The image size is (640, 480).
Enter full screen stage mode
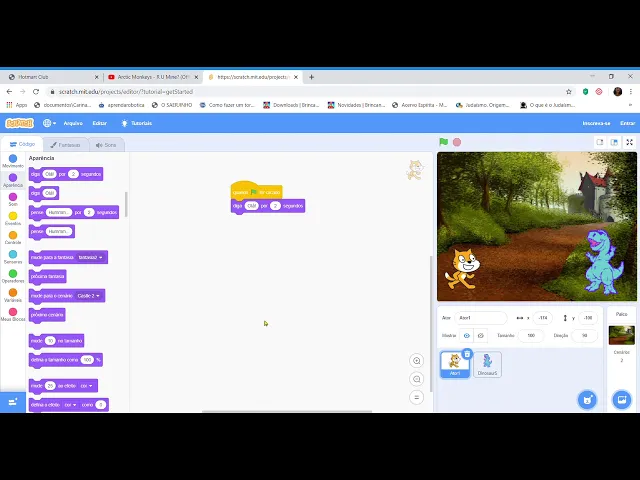[x=629, y=142]
